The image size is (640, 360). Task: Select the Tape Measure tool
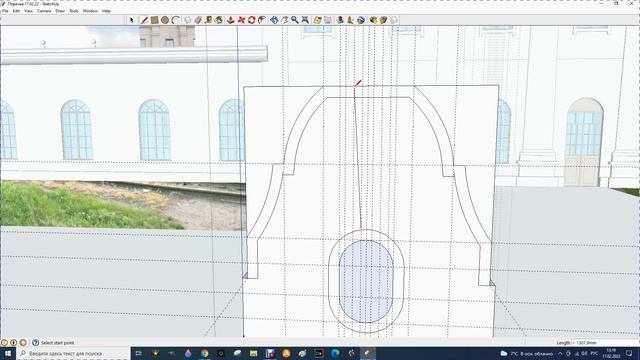pyautogui.click(x=209, y=20)
